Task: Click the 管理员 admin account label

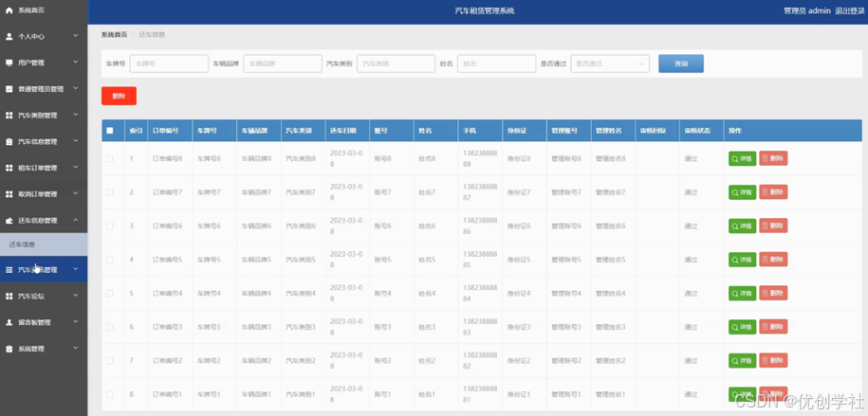Action: point(807,10)
